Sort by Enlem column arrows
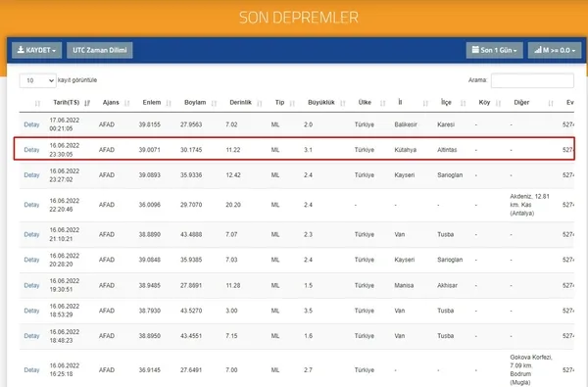The height and width of the screenshot is (387, 588). [x=169, y=103]
